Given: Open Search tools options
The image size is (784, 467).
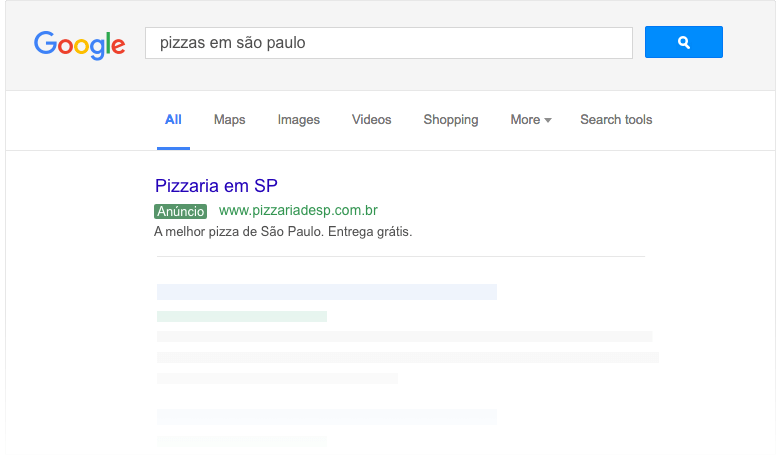Looking at the screenshot, I should tap(616, 120).
